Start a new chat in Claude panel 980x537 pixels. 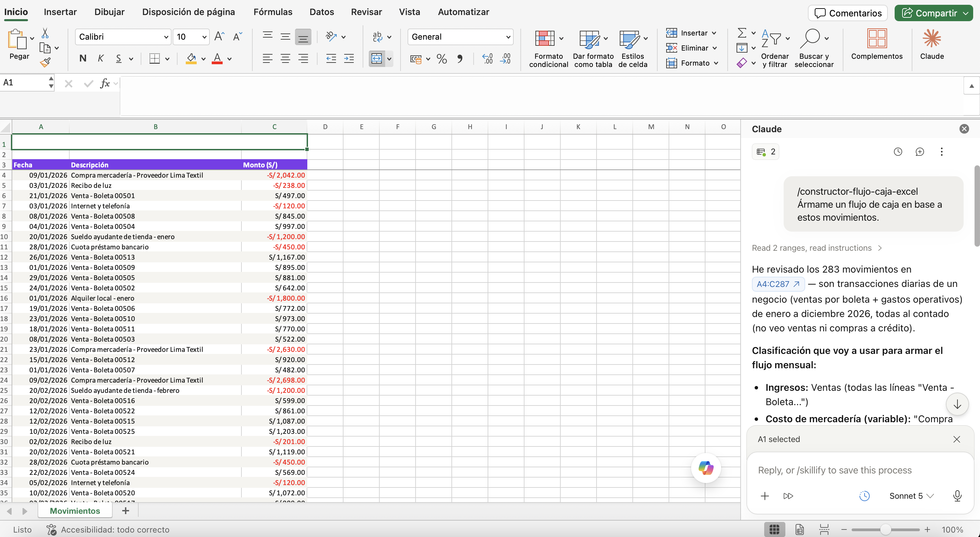(x=920, y=152)
